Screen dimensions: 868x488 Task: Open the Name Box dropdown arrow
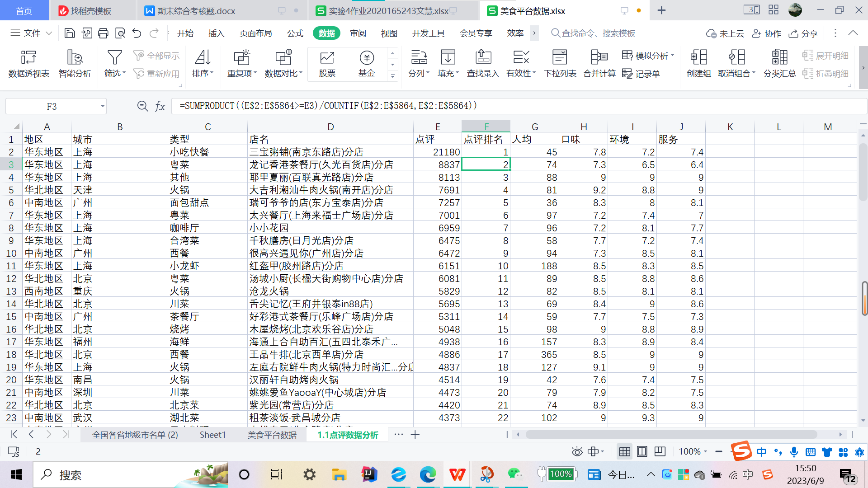pos(103,107)
